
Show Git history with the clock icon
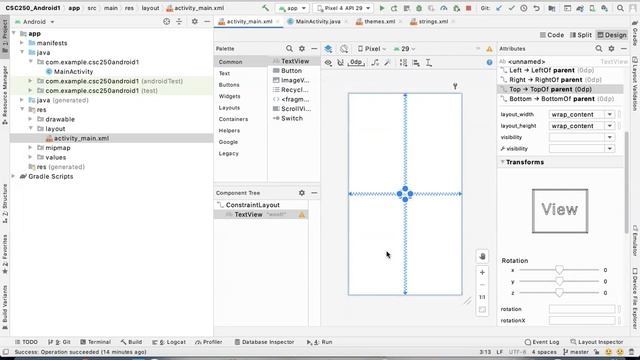pos(524,8)
